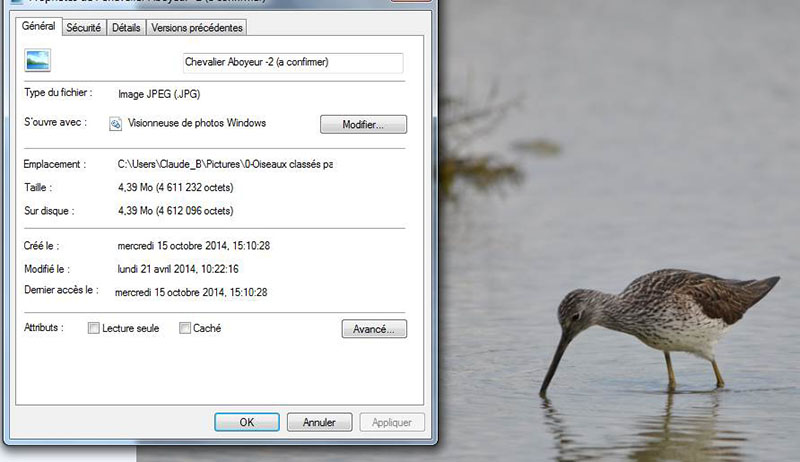Click the JPEG file icon thumbnail
Image resolution: width=800 pixels, height=462 pixels.
[38, 63]
